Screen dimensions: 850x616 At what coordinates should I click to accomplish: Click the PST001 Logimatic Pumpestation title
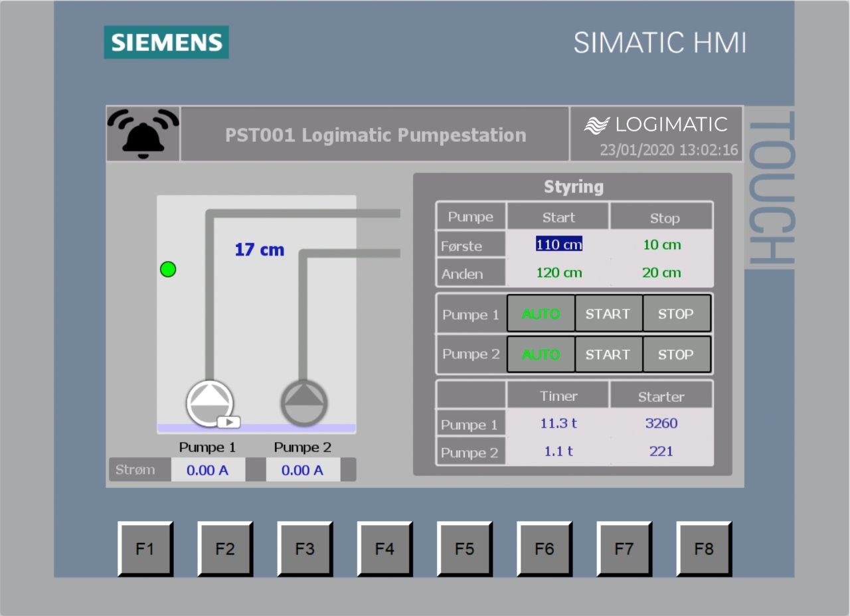[375, 135]
